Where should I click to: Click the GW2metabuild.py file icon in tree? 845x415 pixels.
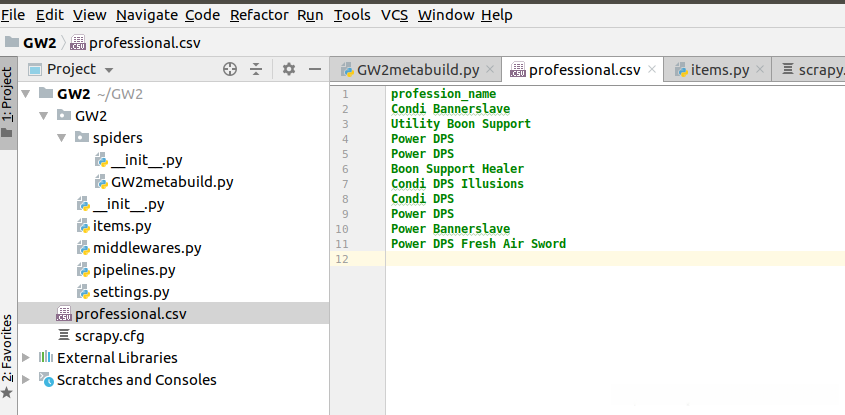(101, 182)
